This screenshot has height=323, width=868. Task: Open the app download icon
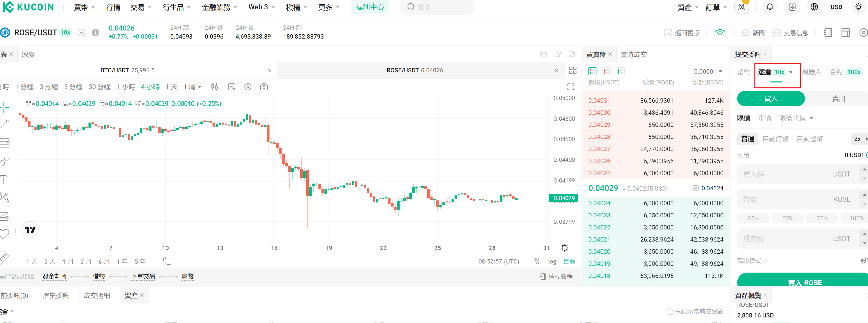click(x=792, y=7)
